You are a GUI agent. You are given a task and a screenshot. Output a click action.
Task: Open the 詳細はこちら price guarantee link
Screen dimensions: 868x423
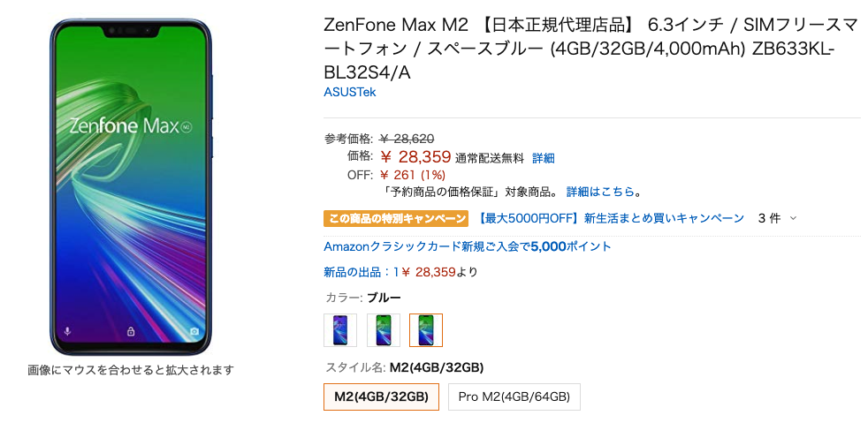point(601,192)
